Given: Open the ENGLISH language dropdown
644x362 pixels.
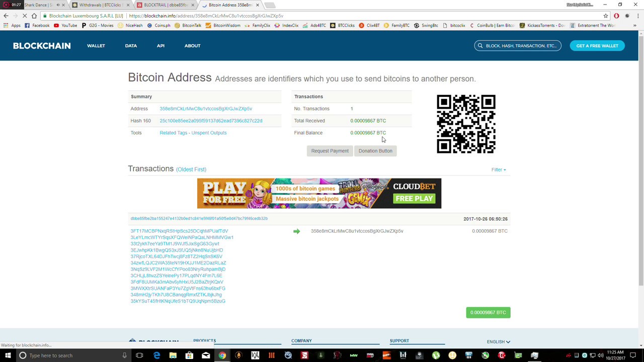Looking at the screenshot, I should (x=498, y=342).
